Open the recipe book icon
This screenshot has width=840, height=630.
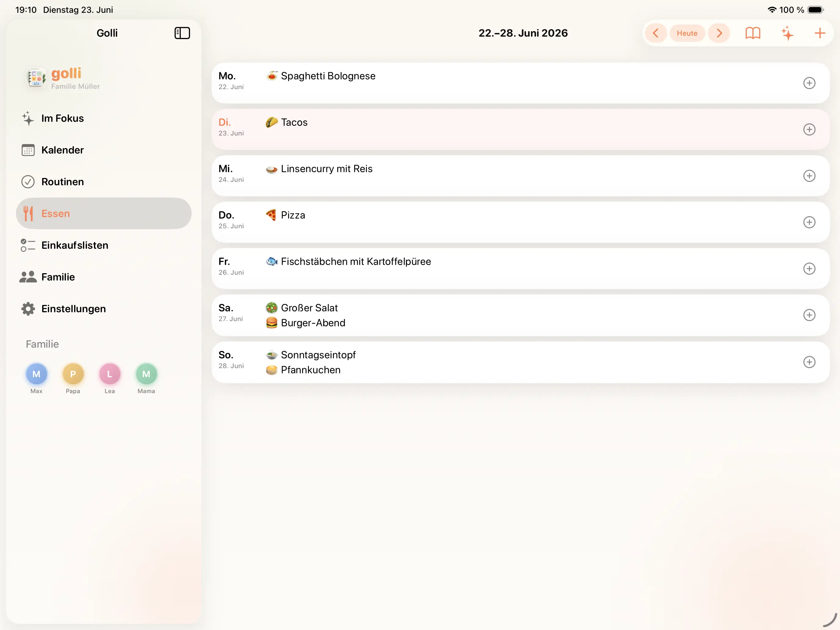(752, 33)
